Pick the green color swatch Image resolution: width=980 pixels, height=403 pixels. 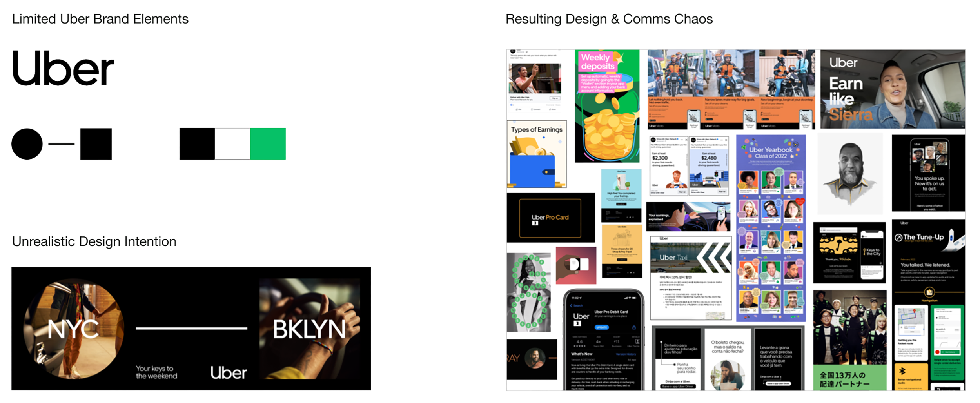tap(268, 144)
